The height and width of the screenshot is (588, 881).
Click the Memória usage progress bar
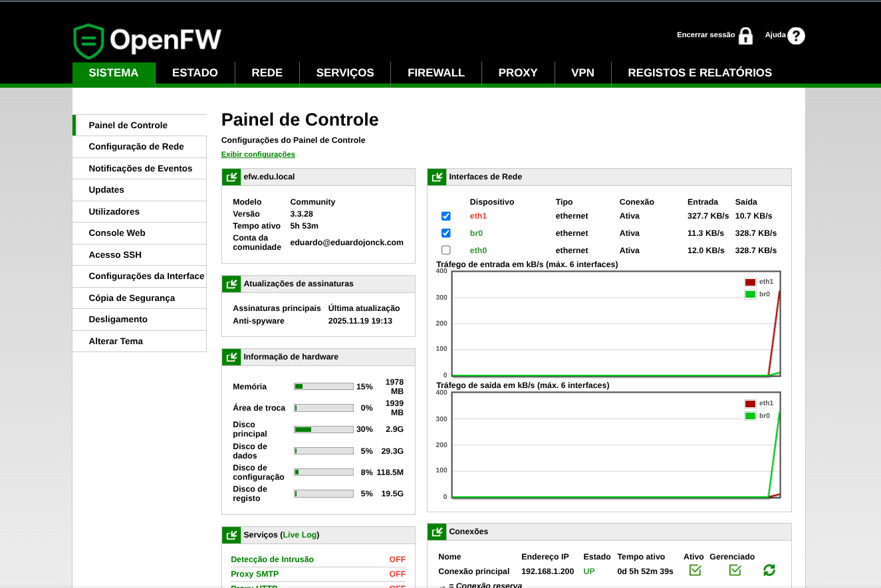pyautogui.click(x=324, y=386)
